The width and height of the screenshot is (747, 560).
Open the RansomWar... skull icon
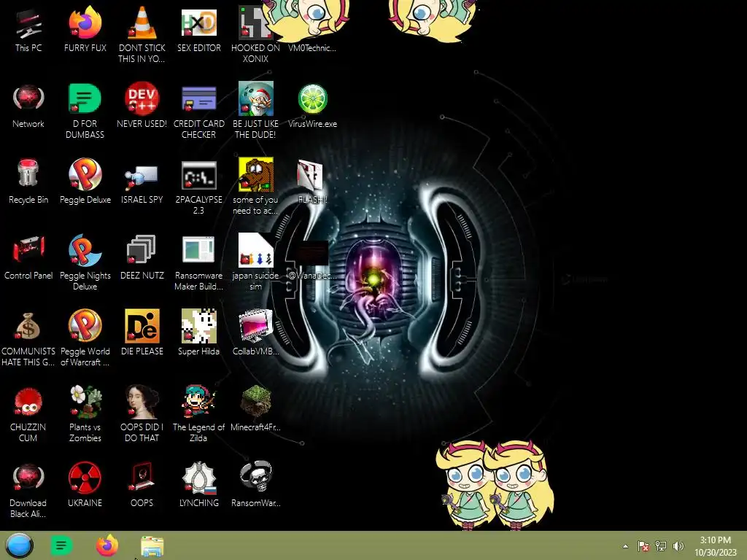(256, 476)
